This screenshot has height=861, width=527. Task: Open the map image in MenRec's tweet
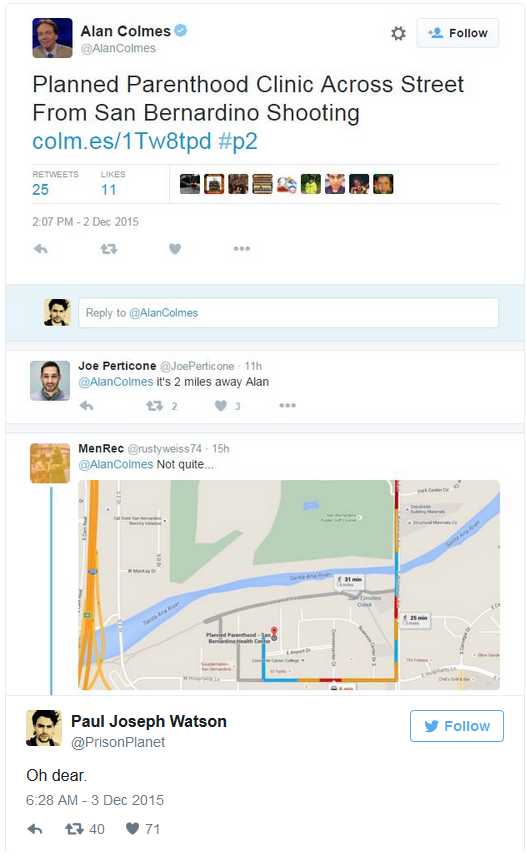(x=289, y=585)
